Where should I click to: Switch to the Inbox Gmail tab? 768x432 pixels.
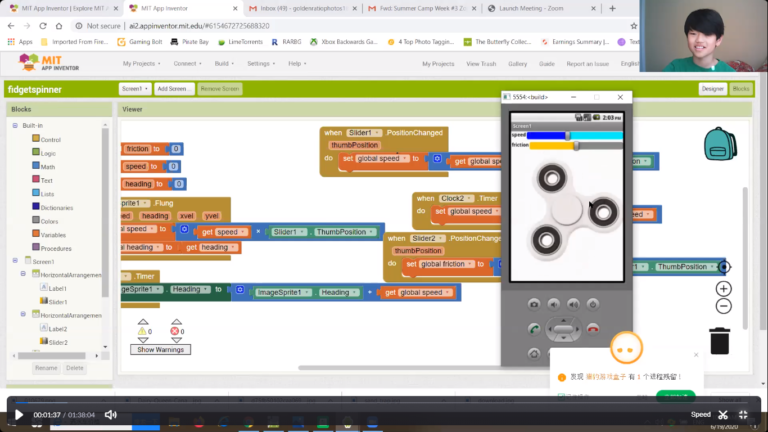coord(303,8)
